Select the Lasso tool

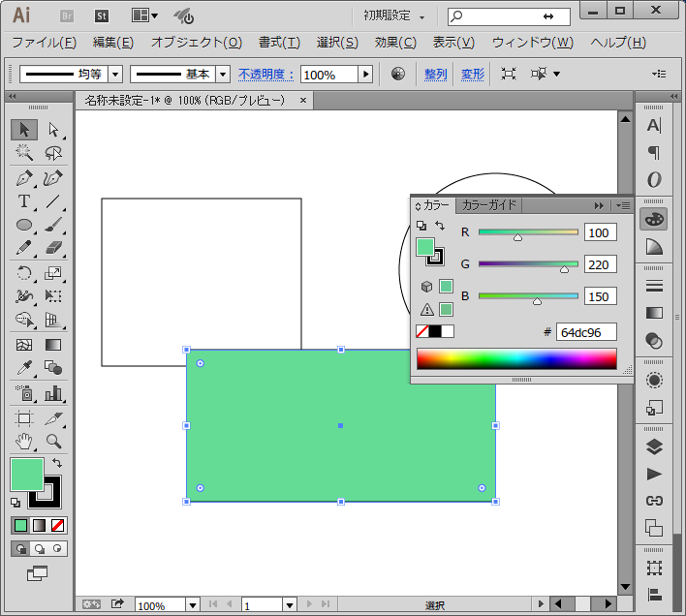(x=53, y=153)
